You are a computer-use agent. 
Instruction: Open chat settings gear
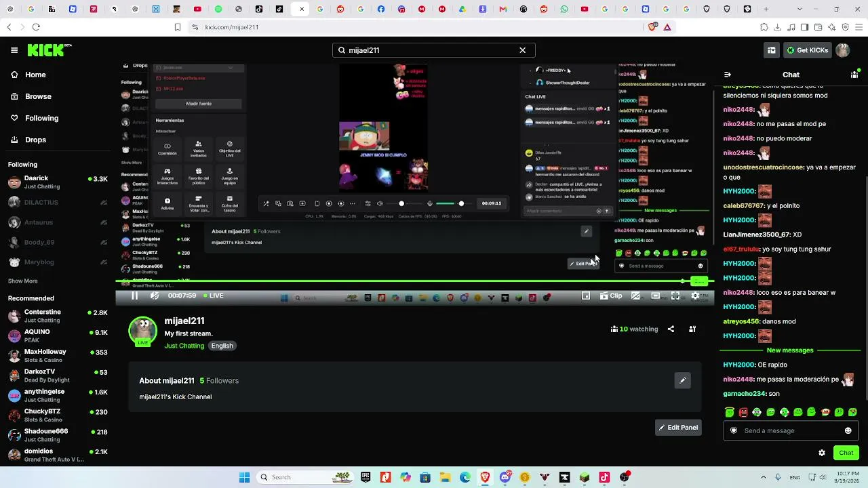pyautogui.click(x=822, y=453)
